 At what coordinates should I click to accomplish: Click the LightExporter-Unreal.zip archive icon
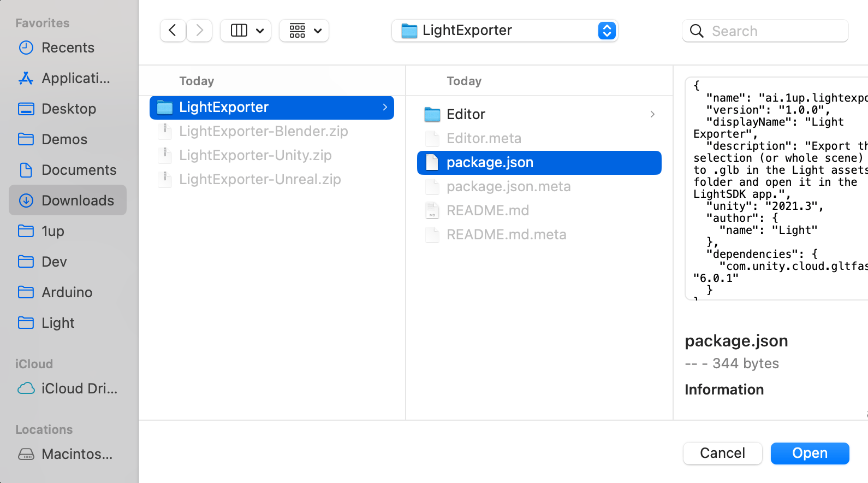tap(164, 180)
